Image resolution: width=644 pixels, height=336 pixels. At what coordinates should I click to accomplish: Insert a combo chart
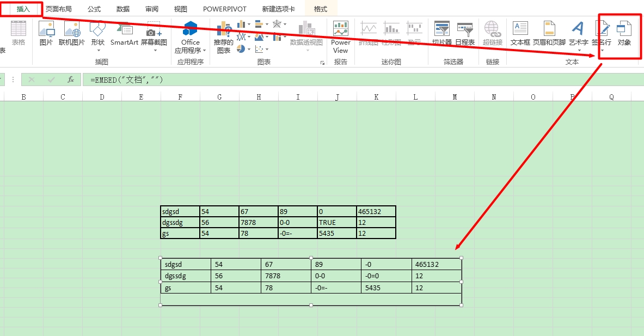277,37
